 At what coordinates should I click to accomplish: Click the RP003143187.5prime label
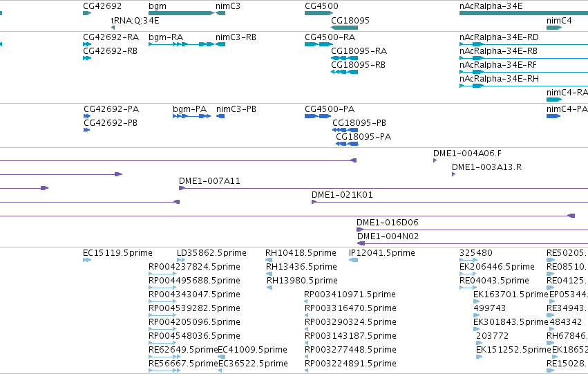(350, 337)
